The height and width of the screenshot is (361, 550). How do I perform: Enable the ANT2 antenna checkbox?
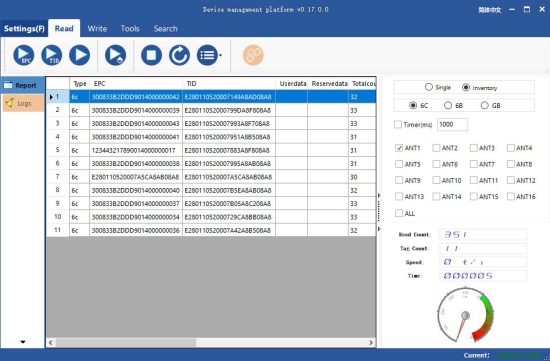click(436, 148)
